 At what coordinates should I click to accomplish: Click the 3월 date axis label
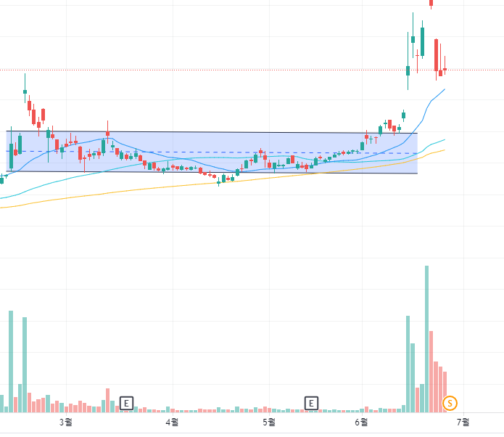(66, 422)
